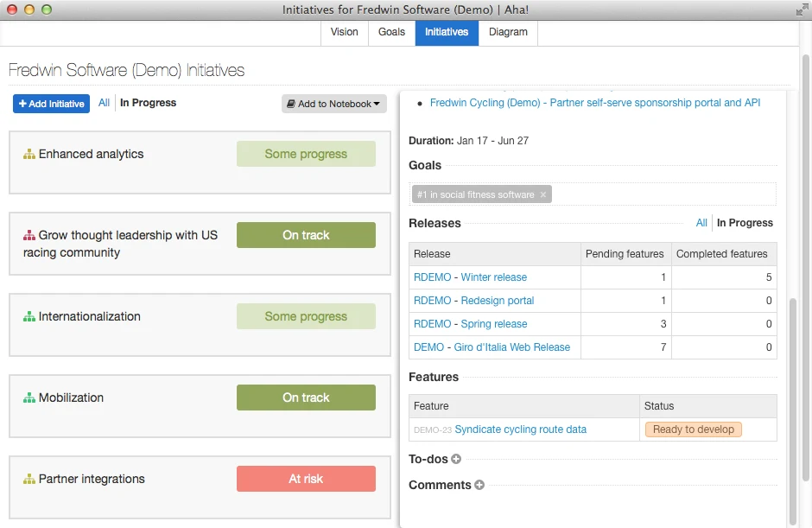This screenshot has height=528, width=812.
Task: Click the DEMO-23 feature ID
Action: tap(433, 430)
